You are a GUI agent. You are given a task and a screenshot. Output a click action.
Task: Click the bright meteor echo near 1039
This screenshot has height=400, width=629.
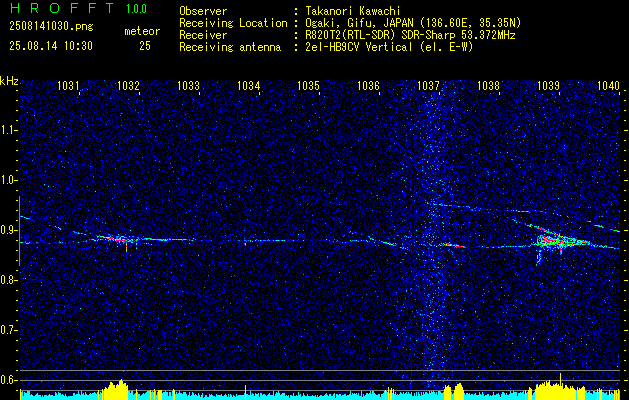[x=556, y=242]
